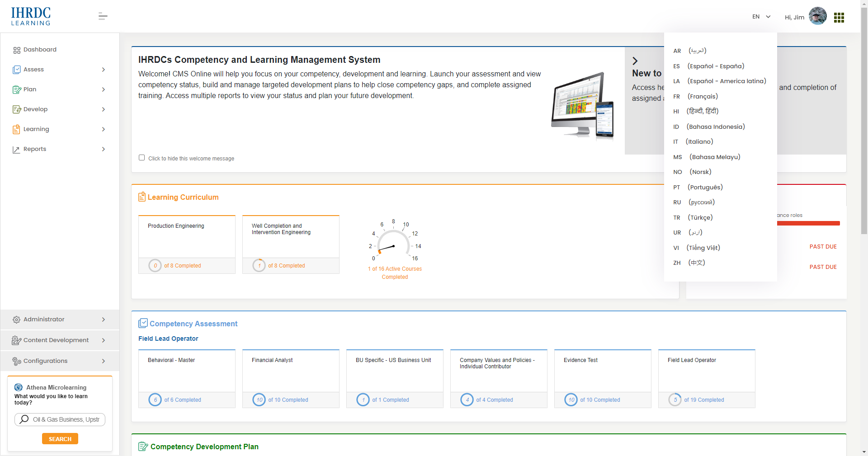Expand the Administrator menu chevron
The height and width of the screenshot is (456, 868).
(x=104, y=320)
